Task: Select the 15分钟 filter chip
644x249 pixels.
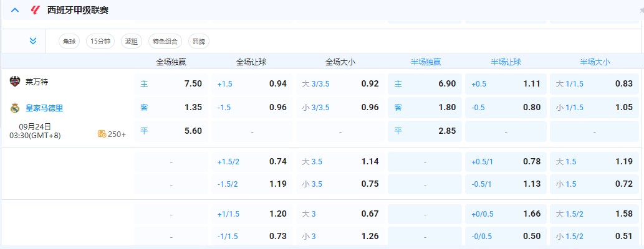Action: 100,42
